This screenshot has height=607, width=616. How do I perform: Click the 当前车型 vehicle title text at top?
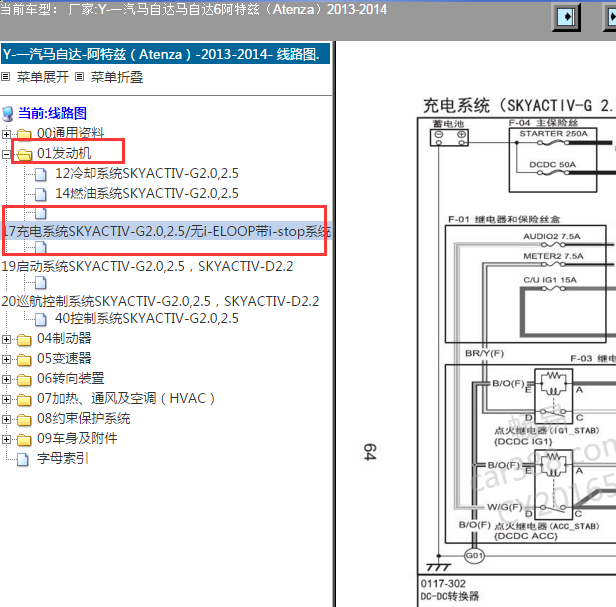tap(194, 9)
